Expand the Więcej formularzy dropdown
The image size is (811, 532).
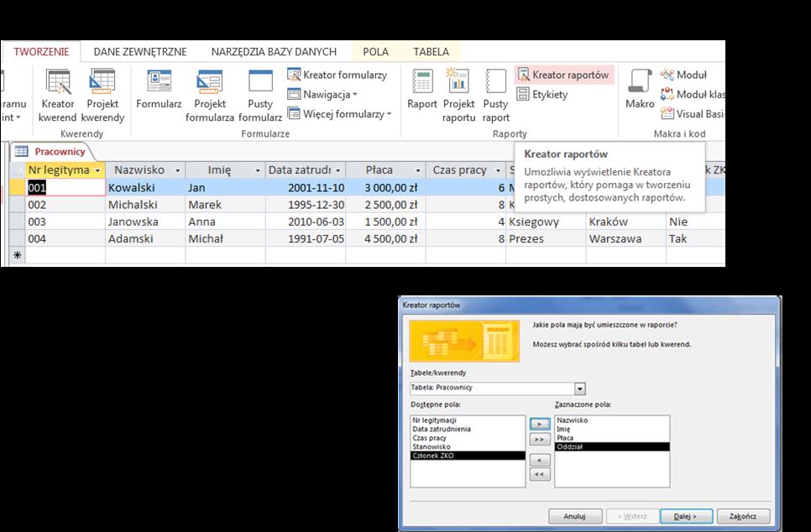[x=339, y=114]
